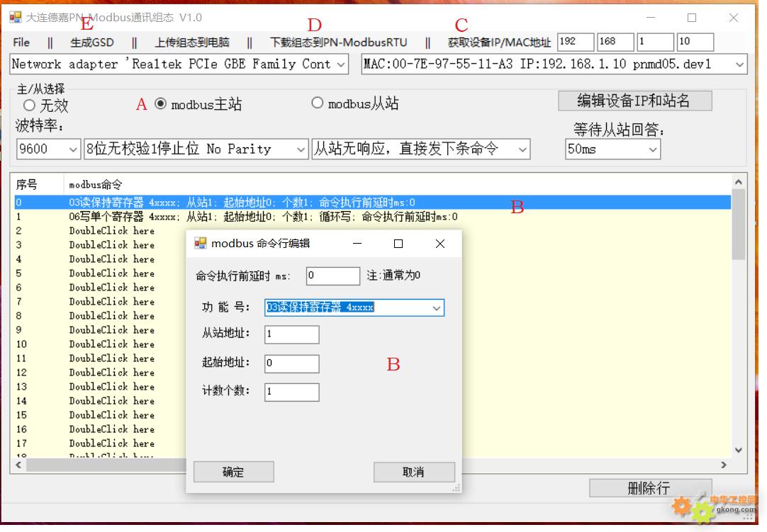Click the list's vertical scrollbar down arrow
This screenshot has width=767, height=532.
[x=738, y=450]
